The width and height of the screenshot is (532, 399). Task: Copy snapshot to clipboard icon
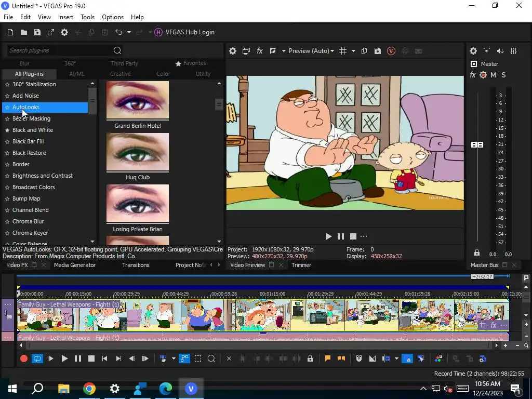[x=364, y=51]
